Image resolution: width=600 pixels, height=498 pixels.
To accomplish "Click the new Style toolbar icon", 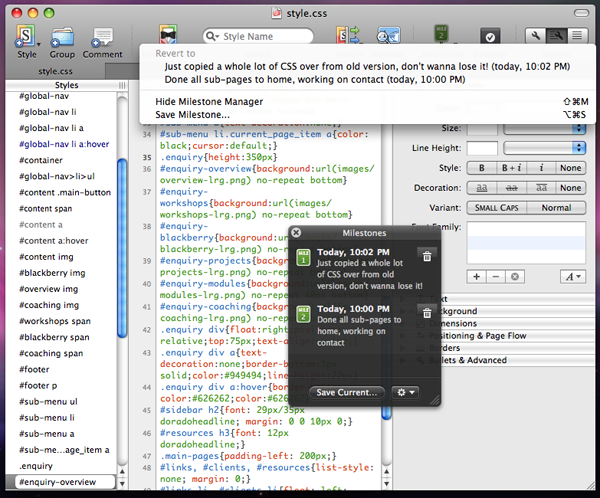I will (25, 36).
